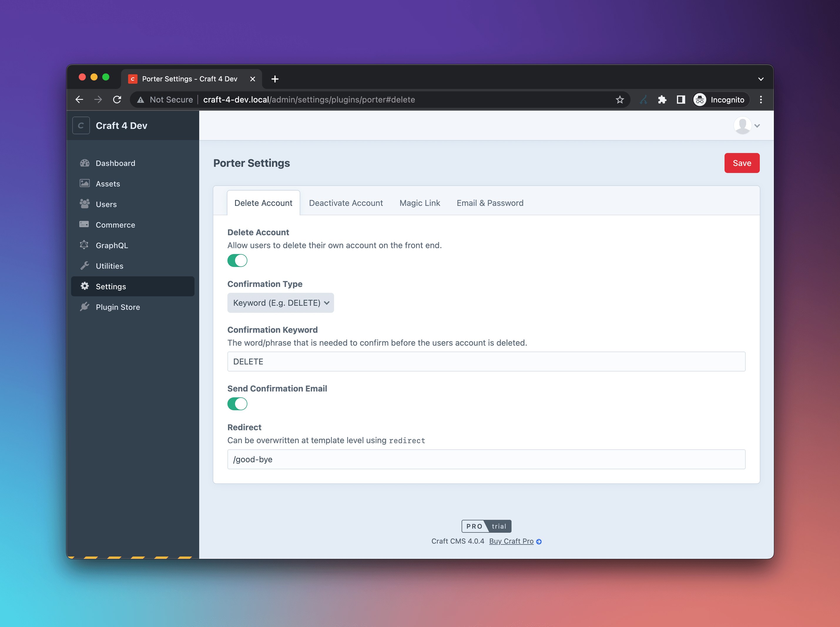Open the Confirmation Type dropdown
This screenshot has height=627, width=840.
click(281, 303)
